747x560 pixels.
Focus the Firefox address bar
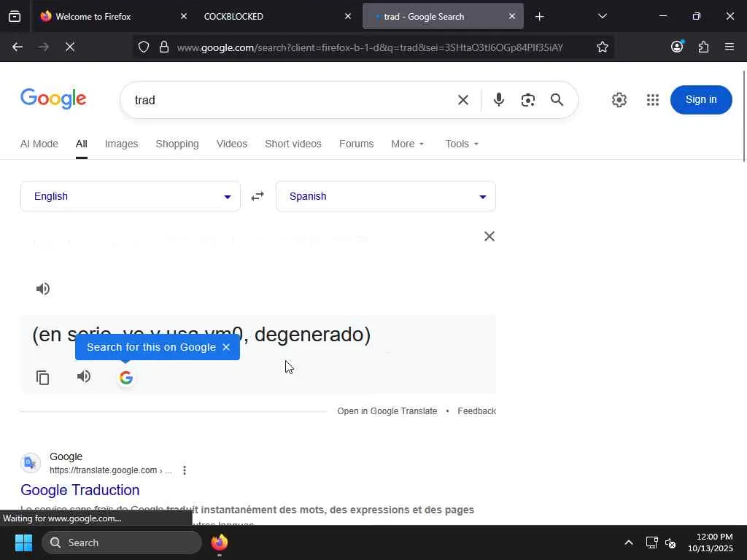click(370, 47)
